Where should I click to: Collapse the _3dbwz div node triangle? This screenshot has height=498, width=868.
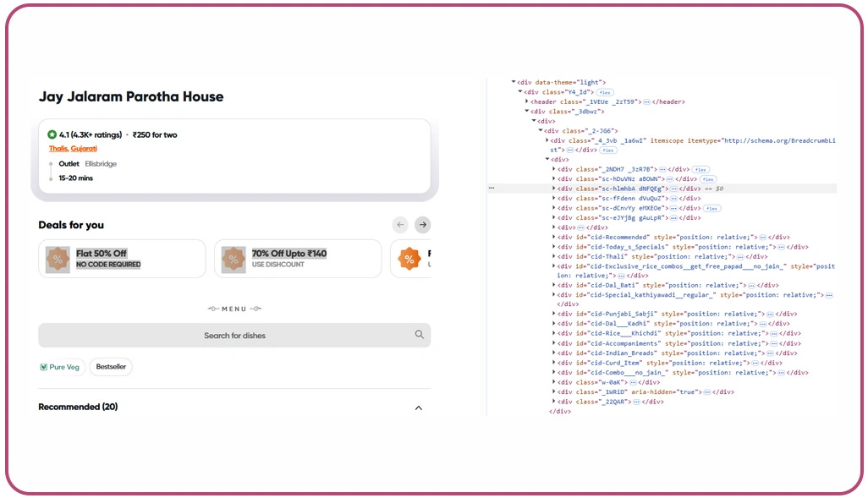tap(526, 112)
